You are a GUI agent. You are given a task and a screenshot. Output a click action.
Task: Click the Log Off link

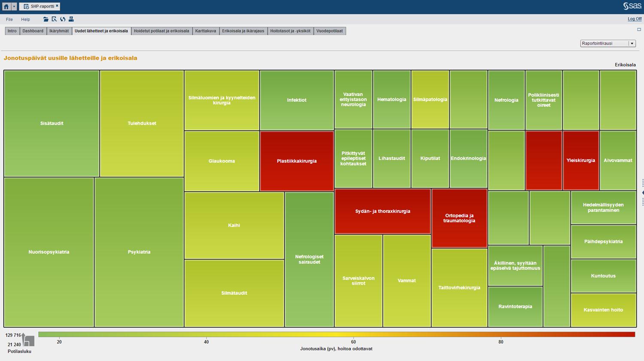[x=635, y=19]
